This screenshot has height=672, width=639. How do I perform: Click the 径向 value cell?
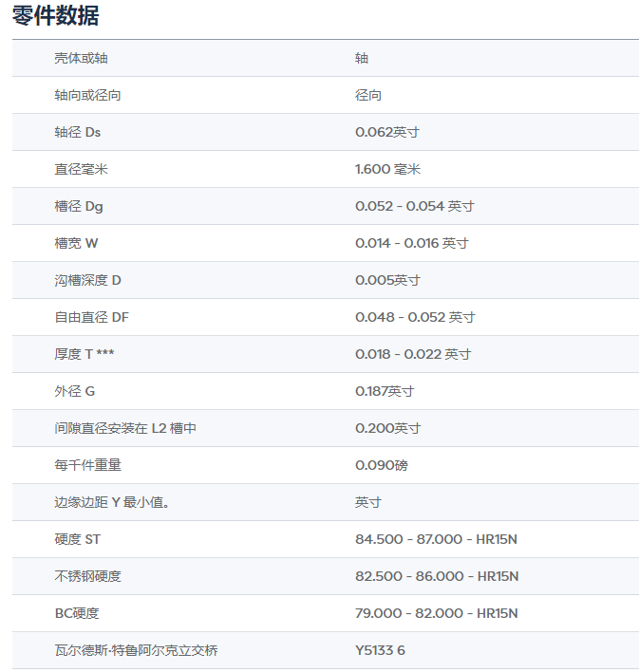point(368,96)
